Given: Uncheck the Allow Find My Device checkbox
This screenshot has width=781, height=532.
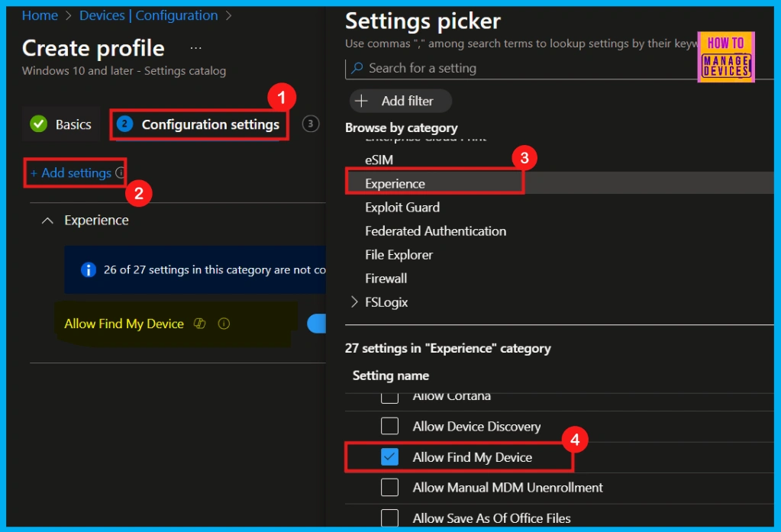Looking at the screenshot, I should 389,456.
